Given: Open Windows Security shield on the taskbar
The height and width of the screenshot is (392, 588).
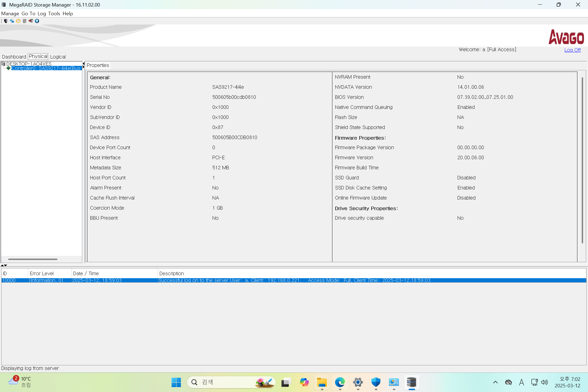Looking at the screenshot, I should [x=376, y=382].
